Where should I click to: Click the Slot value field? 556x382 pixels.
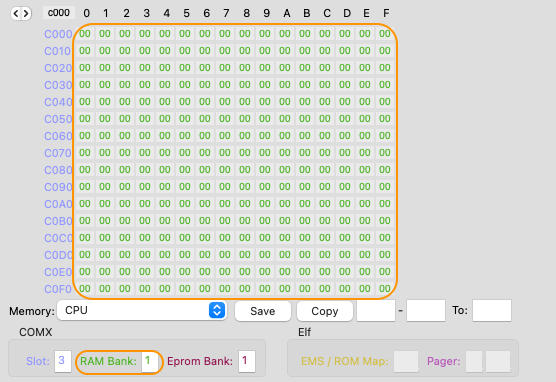click(x=63, y=361)
